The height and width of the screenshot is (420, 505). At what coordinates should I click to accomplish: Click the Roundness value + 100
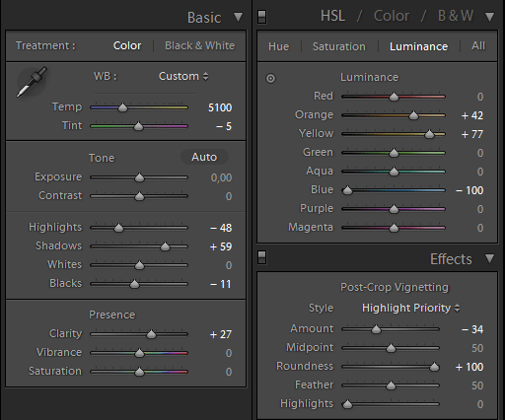[469, 367]
